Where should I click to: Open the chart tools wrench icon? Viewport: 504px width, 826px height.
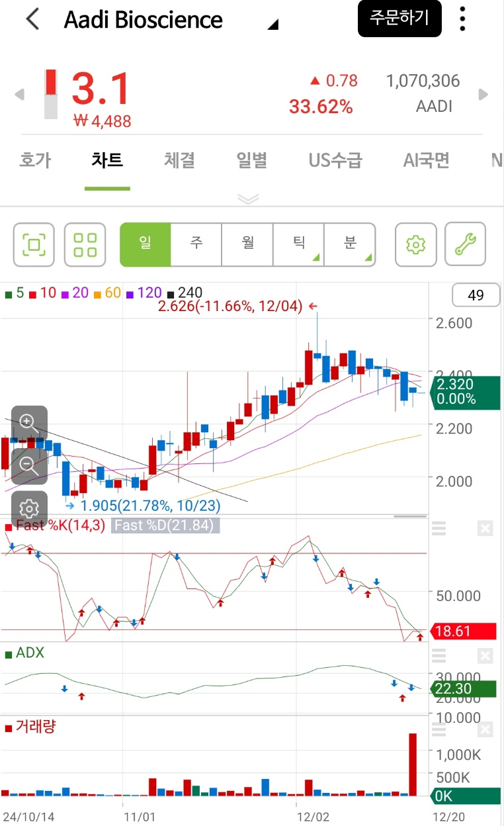pos(466,245)
